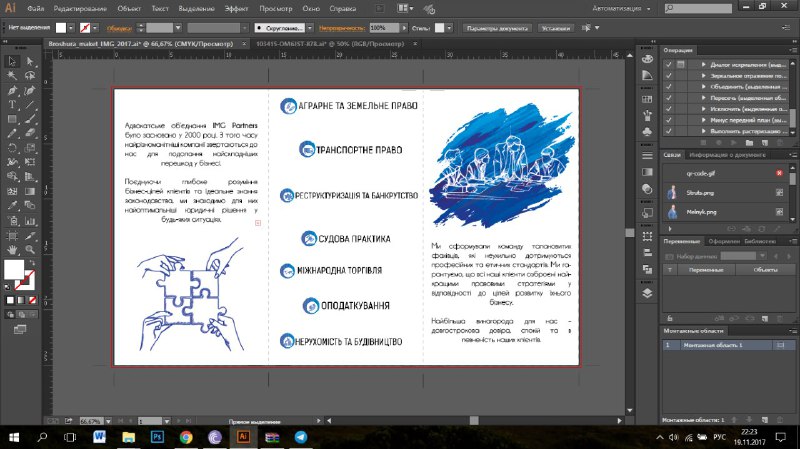Open the Стиль graphic style dropdown

pos(449,28)
